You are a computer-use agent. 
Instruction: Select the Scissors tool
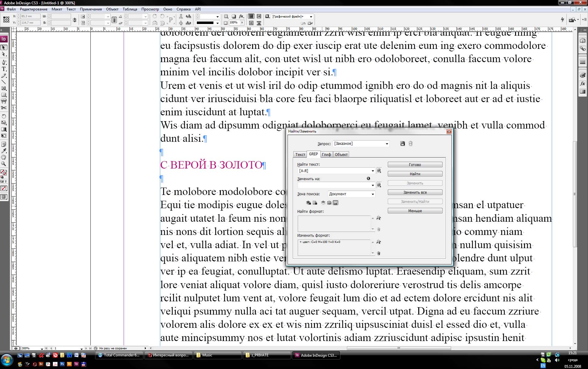coord(4,108)
